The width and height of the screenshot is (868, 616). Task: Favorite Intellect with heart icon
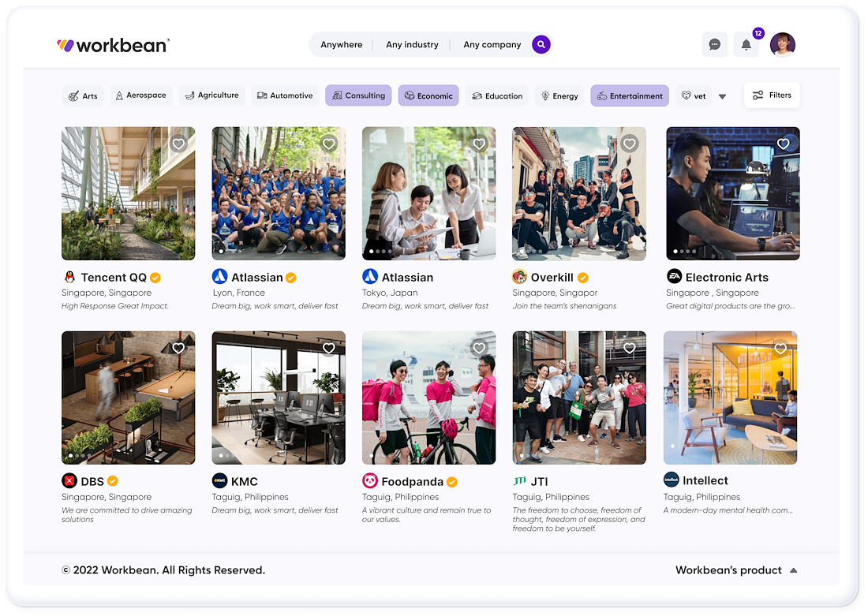[780, 348]
